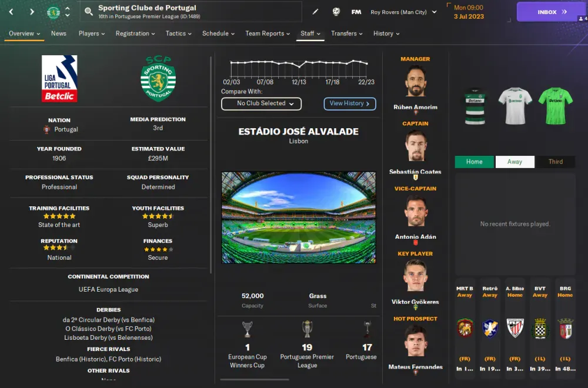Open key player Viktor Gyökeres' portrait

pos(416,276)
